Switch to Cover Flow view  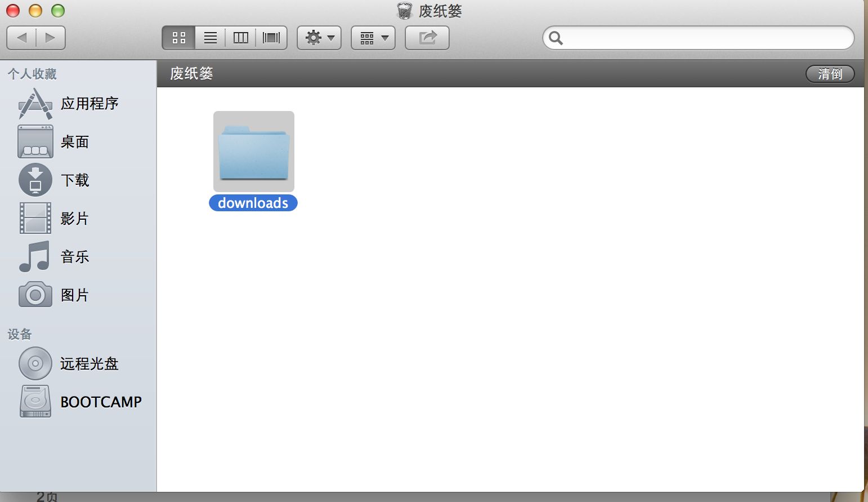tap(271, 38)
